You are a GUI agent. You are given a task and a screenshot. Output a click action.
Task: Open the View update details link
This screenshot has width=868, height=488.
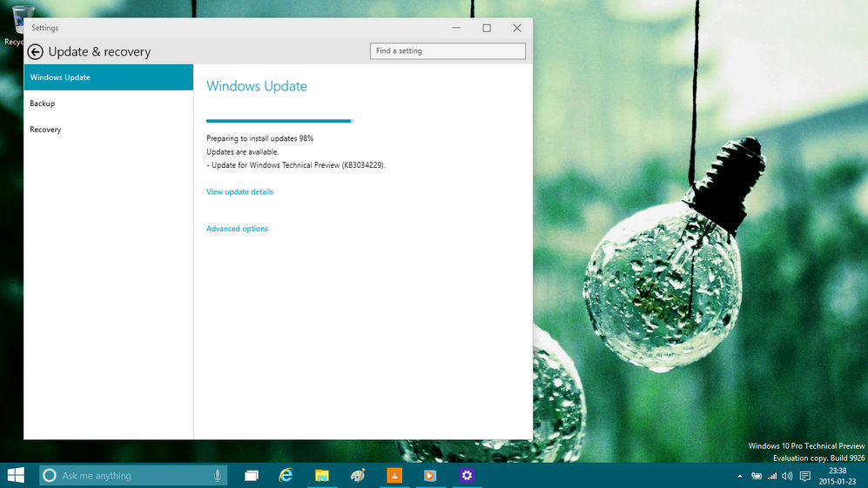[x=239, y=192]
